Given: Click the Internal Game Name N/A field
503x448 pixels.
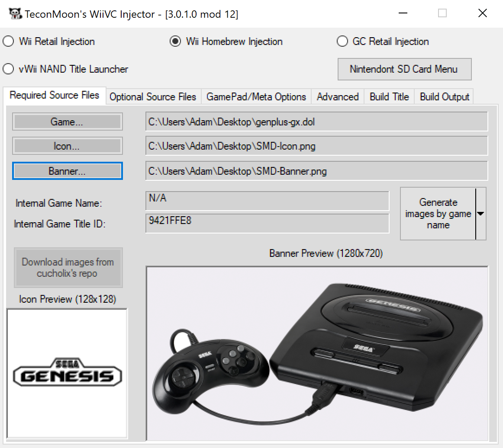Looking at the screenshot, I should tap(267, 201).
